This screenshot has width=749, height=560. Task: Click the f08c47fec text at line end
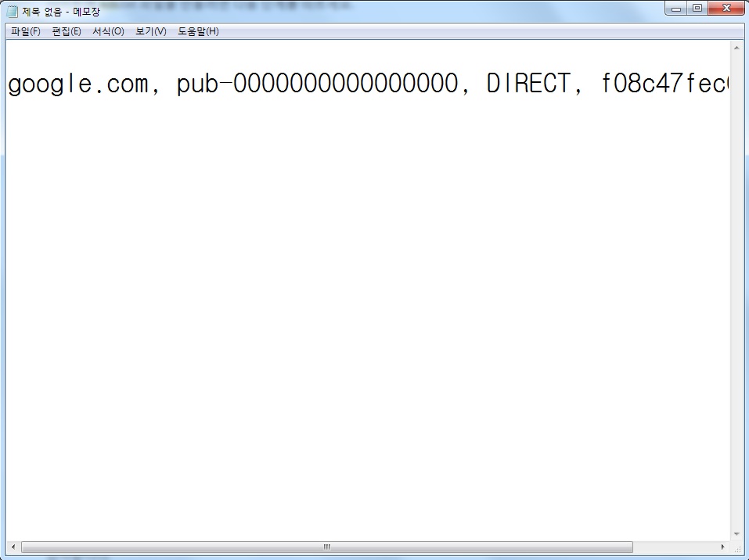click(x=664, y=83)
